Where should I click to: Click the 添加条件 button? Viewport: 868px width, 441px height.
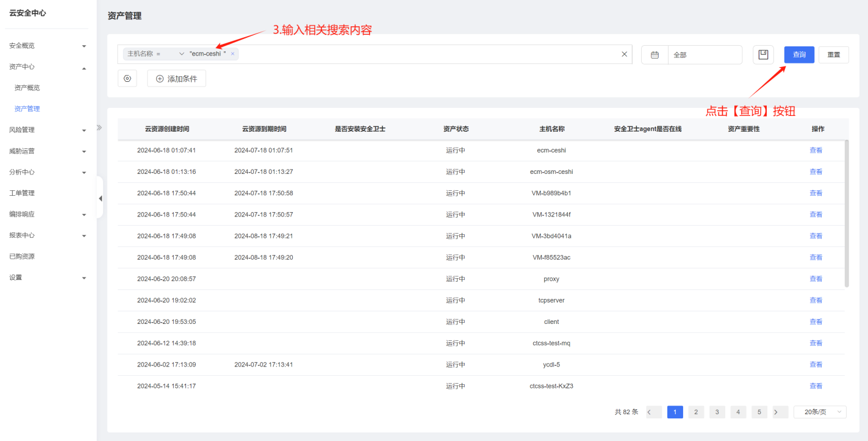pyautogui.click(x=176, y=79)
